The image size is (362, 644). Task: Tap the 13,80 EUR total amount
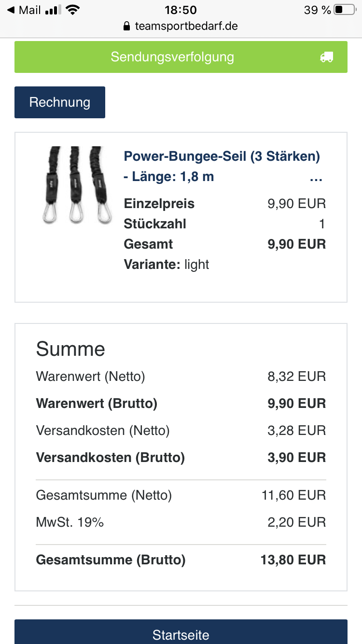point(293,560)
